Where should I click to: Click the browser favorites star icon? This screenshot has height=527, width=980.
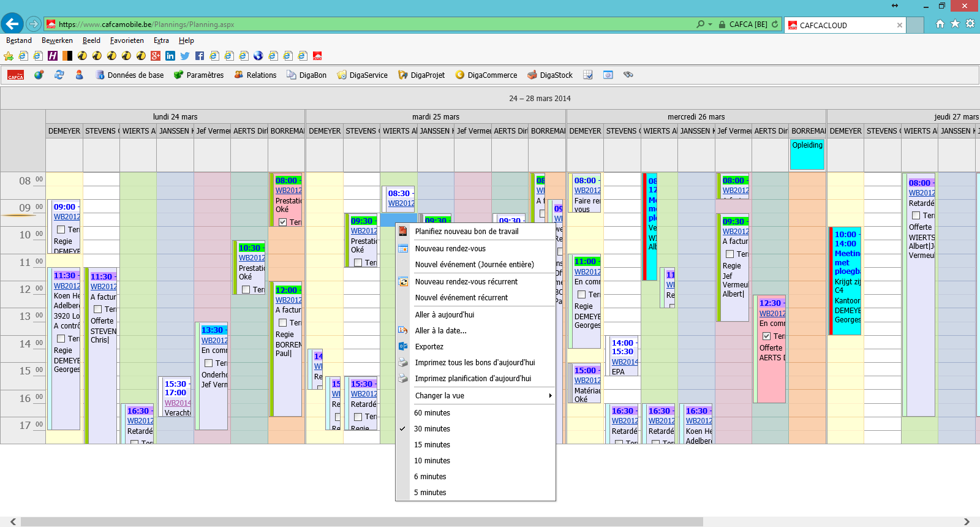955,24
